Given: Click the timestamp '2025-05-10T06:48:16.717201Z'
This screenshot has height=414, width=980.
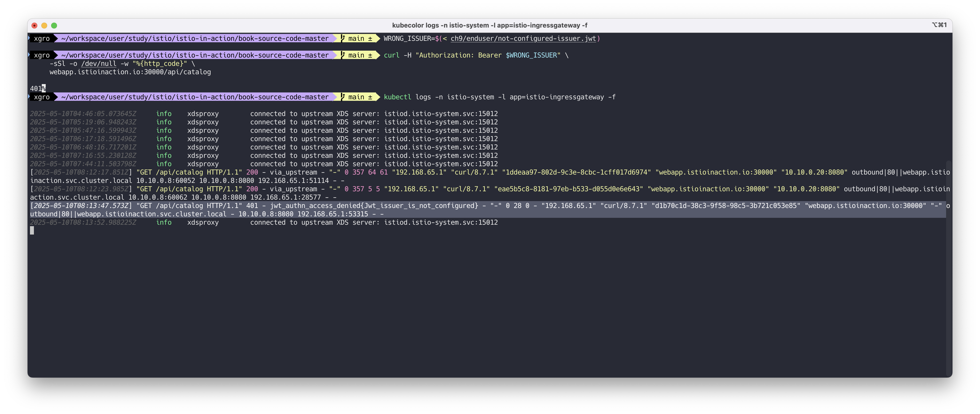Looking at the screenshot, I should click(x=83, y=147).
